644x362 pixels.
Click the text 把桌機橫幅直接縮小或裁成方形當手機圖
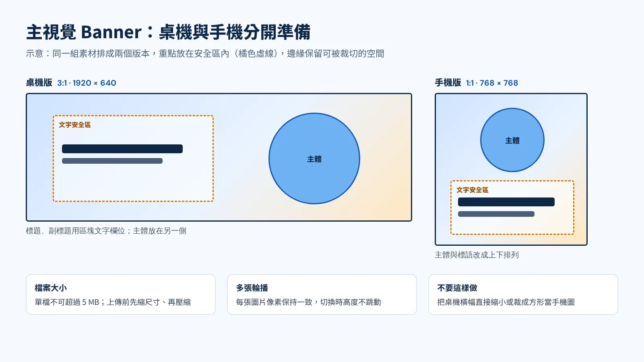pos(506,302)
